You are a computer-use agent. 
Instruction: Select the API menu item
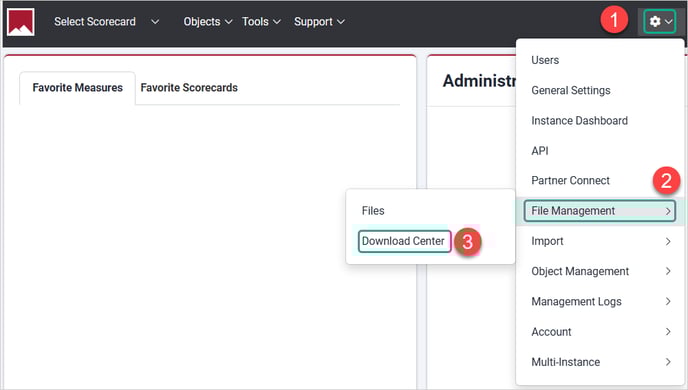tap(540, 151)
